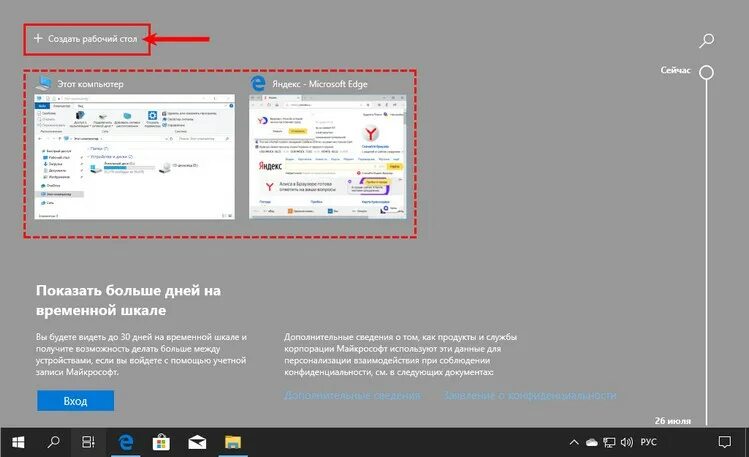Click the blue 'Вход' sign-in button
The width and height of the screenshot is (749, 457).
[x=75, y=401]
